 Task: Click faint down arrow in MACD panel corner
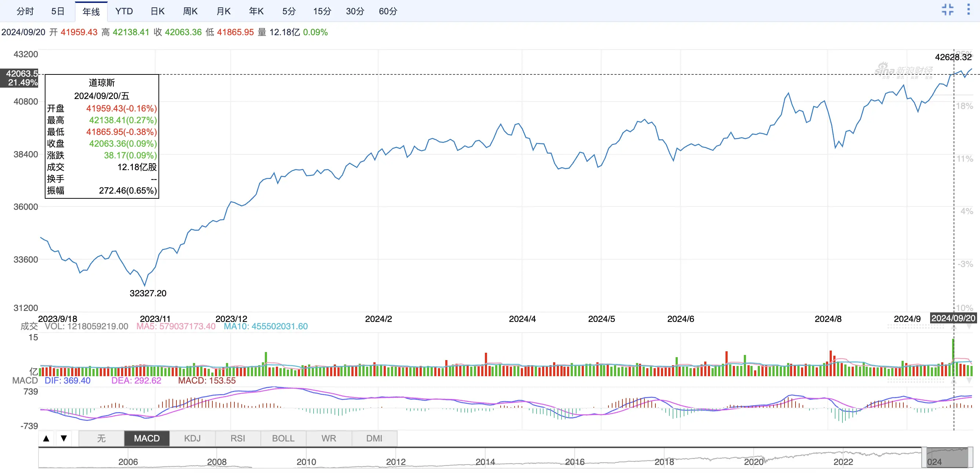(969, 381)
